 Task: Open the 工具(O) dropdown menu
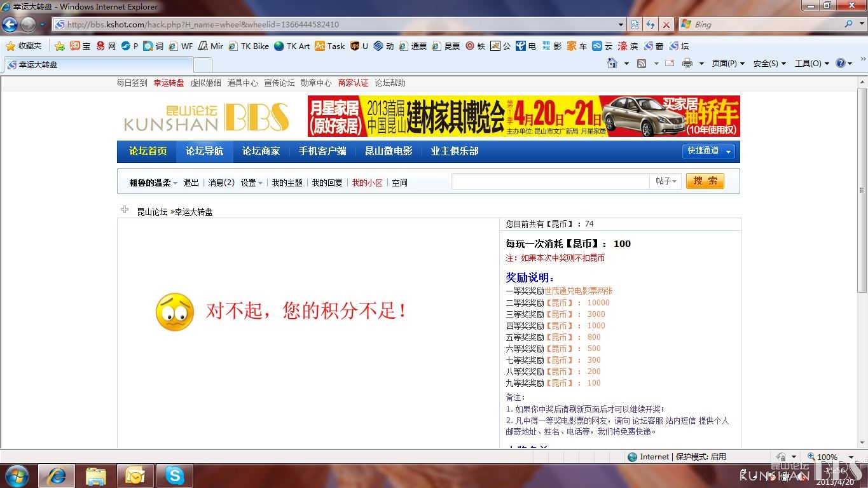[x=812, y=63]
